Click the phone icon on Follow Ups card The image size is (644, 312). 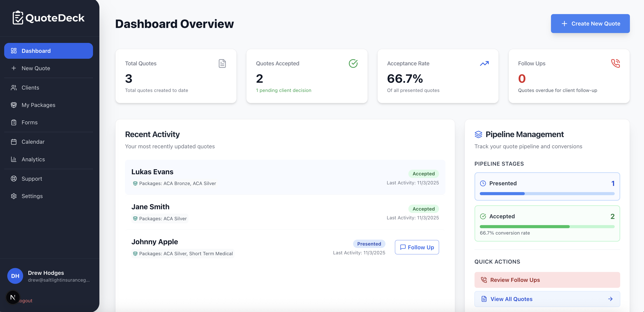(615, 63)
